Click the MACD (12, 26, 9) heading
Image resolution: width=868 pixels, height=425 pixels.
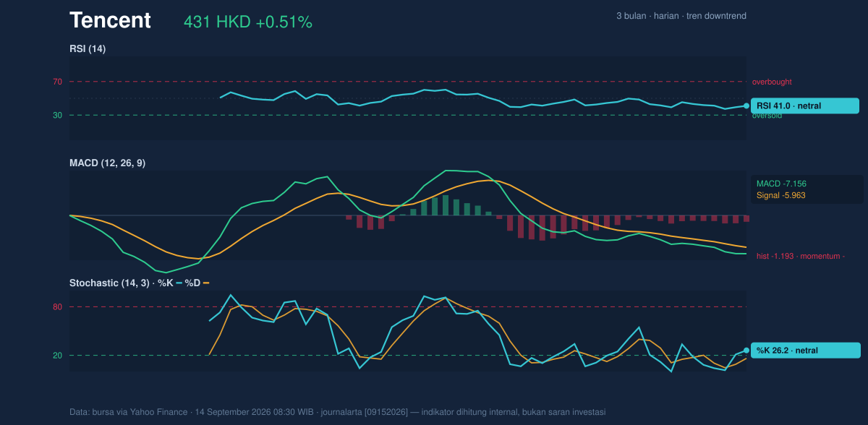pos(107,163)
